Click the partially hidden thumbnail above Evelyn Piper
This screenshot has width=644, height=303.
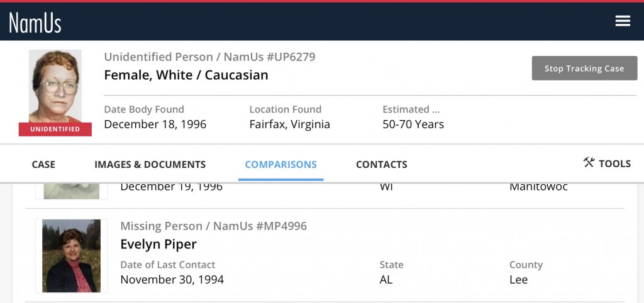tap(71, 190)
